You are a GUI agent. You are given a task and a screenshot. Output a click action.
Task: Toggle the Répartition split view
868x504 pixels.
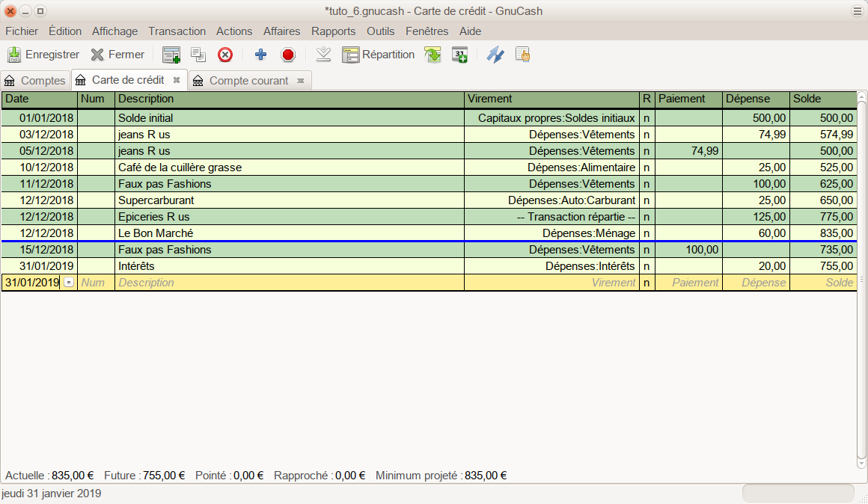(379, 55)
